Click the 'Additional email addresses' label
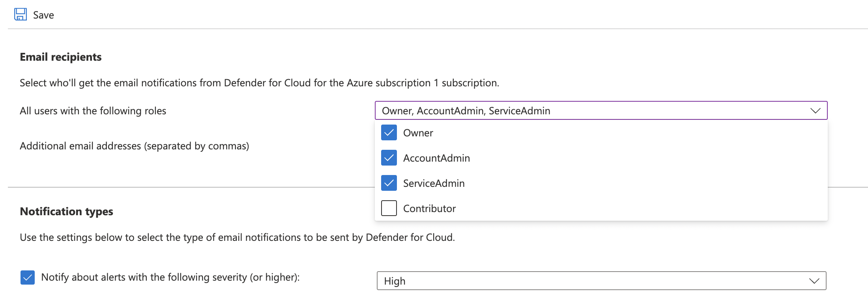The height and width of the screenshot is (298, 868). pos(135,146)
